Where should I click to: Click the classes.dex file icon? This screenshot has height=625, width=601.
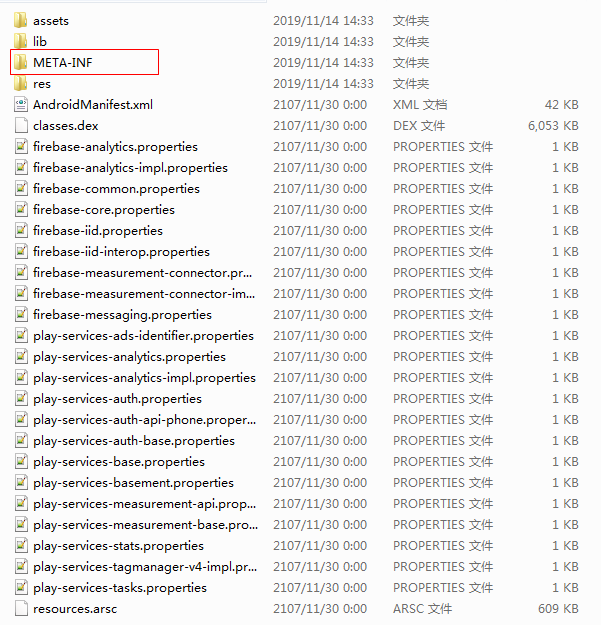pos(21,126)
